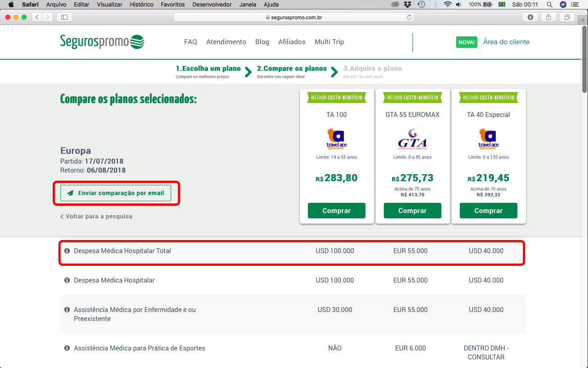Click the battery status icon
Image resolution: width=588 pixels, height=368 pixels.
488,4
